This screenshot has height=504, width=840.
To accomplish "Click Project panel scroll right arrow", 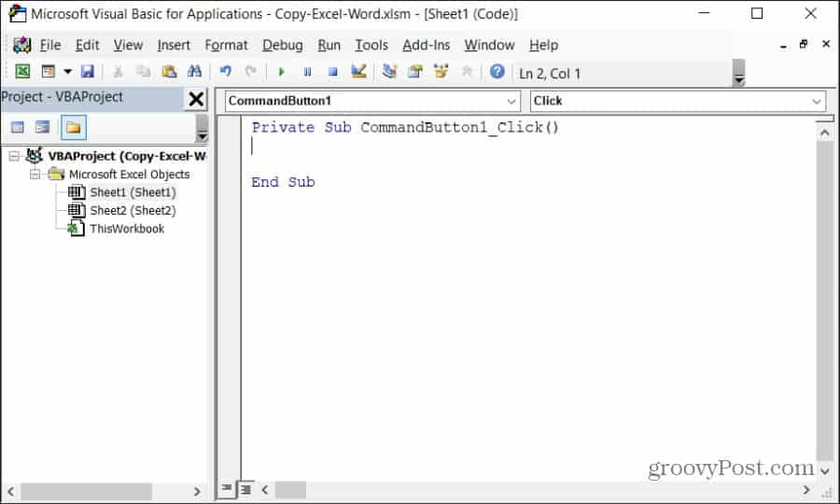I will (x=197, y=491).
